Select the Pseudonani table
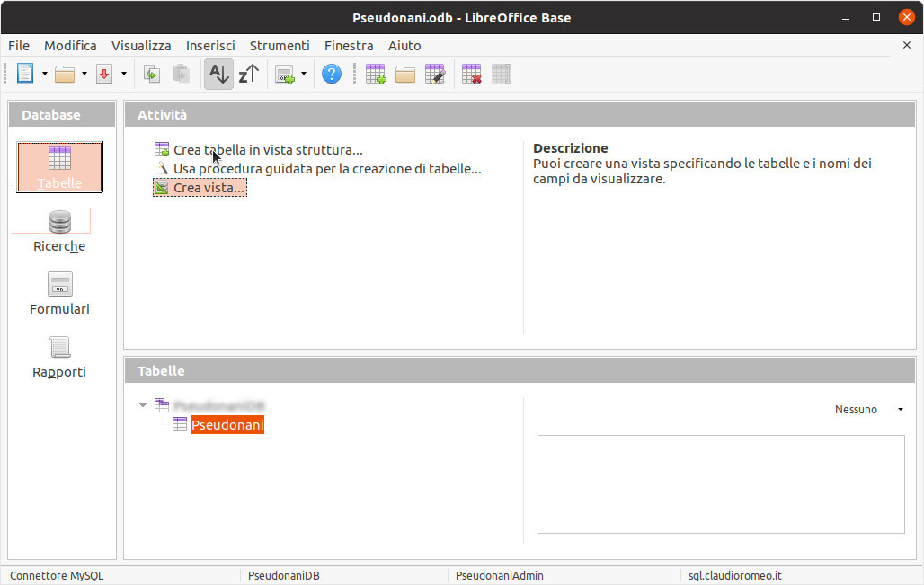This screenshot has width=924, height=585. click(x=227, y=425)
